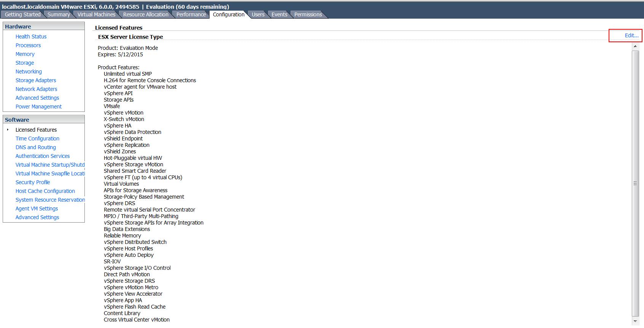Click 'vSphere vMotion' feature line
The width and height of the screenshot is (644, 328).
(124, 113)
